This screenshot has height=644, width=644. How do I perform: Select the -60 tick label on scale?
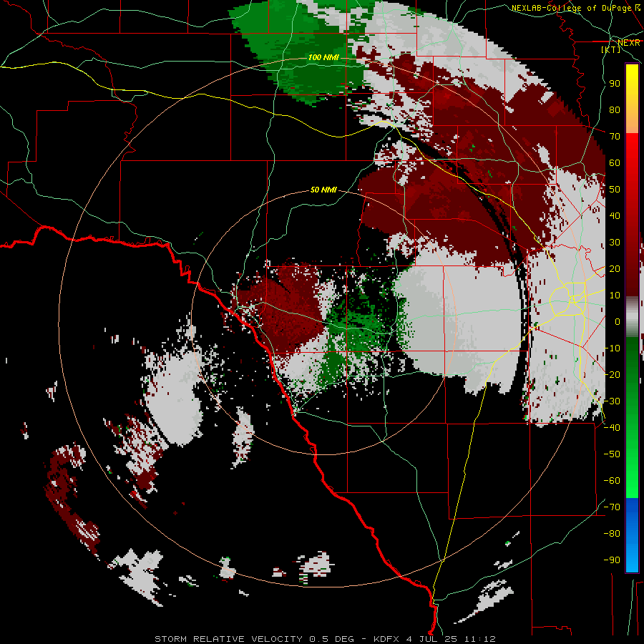(x=612, y=481)
